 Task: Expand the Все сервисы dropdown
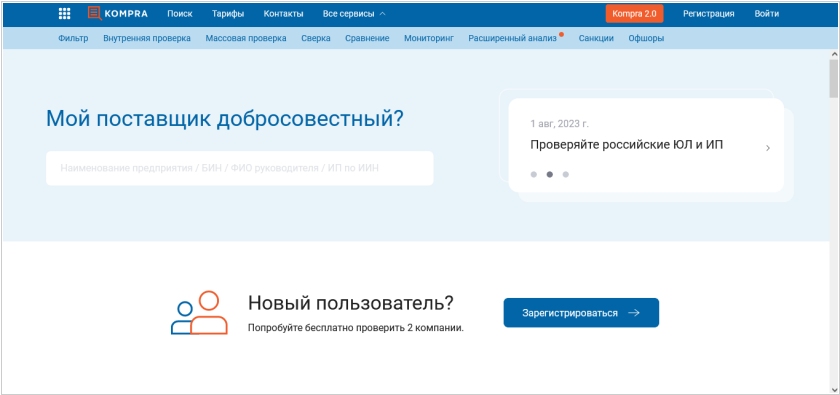(x=354, y=14)
